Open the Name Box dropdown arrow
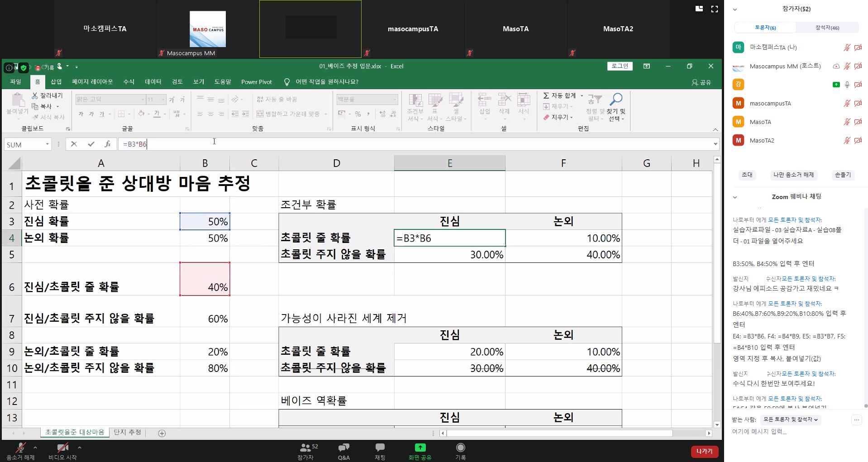Image resolution: width=868 pixels, height=462 pixels. tap(47, 144)
